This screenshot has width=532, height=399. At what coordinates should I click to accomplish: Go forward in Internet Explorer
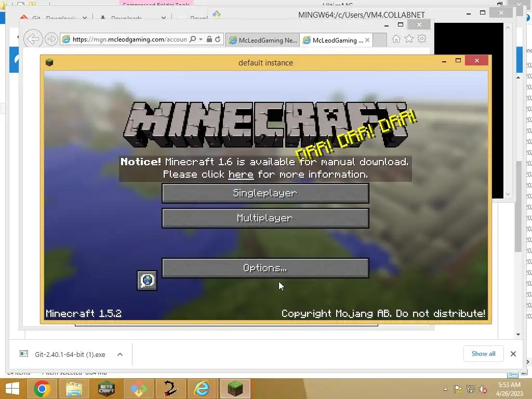click(51, 39)
